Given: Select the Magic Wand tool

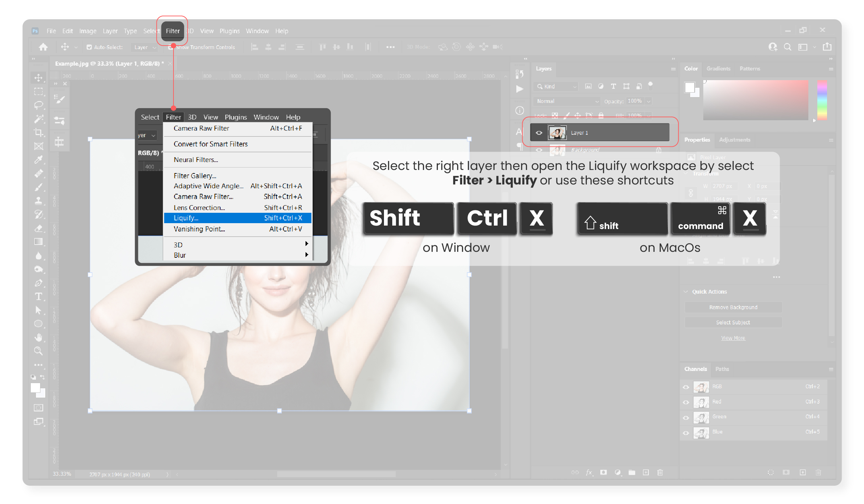Looking at the screenshot, I should [38, 118].
